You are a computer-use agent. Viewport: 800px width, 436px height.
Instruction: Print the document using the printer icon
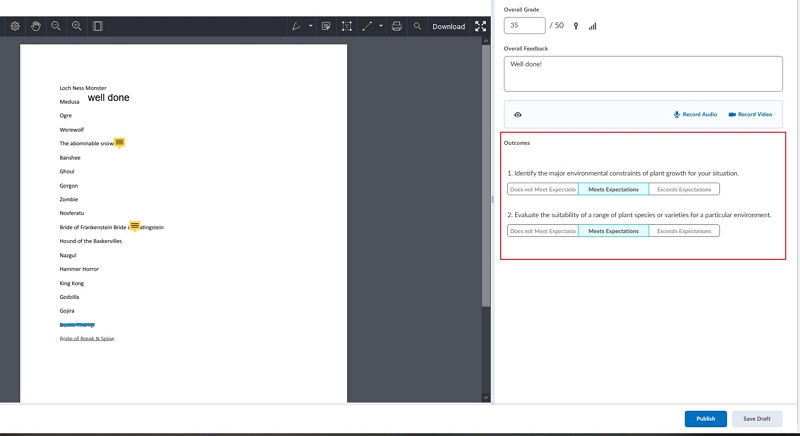pyautogui.click(x=397, y=26)
